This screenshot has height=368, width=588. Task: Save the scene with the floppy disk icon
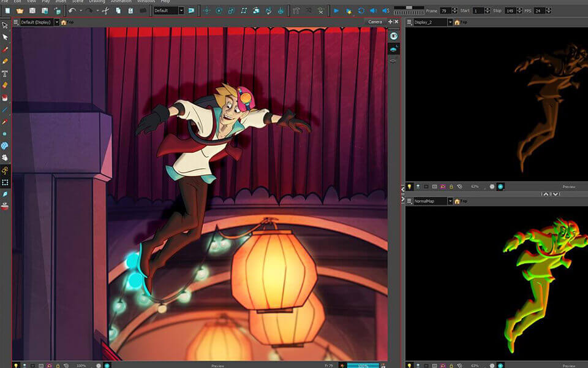coord(32,11)
